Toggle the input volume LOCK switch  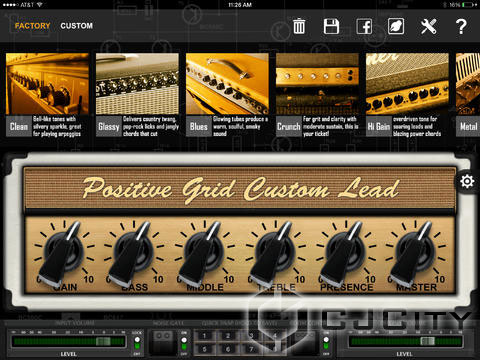tap(137, 343)
